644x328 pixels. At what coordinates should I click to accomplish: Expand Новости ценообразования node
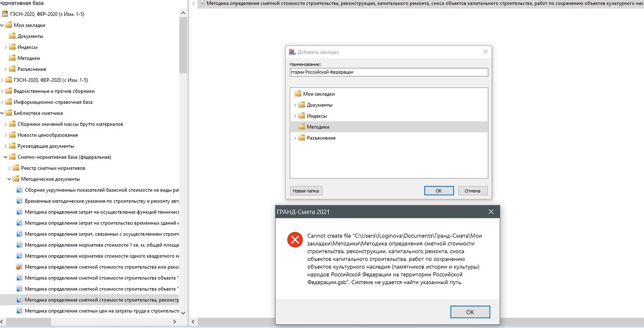6,135
